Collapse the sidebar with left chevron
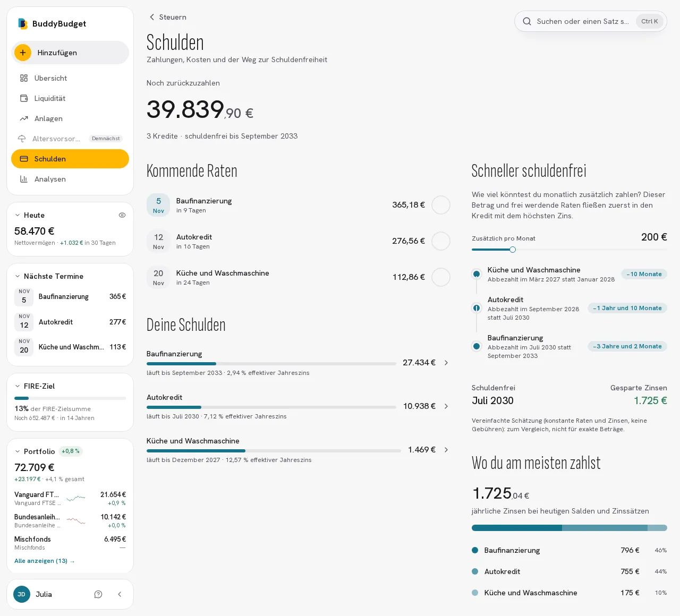 120,594
